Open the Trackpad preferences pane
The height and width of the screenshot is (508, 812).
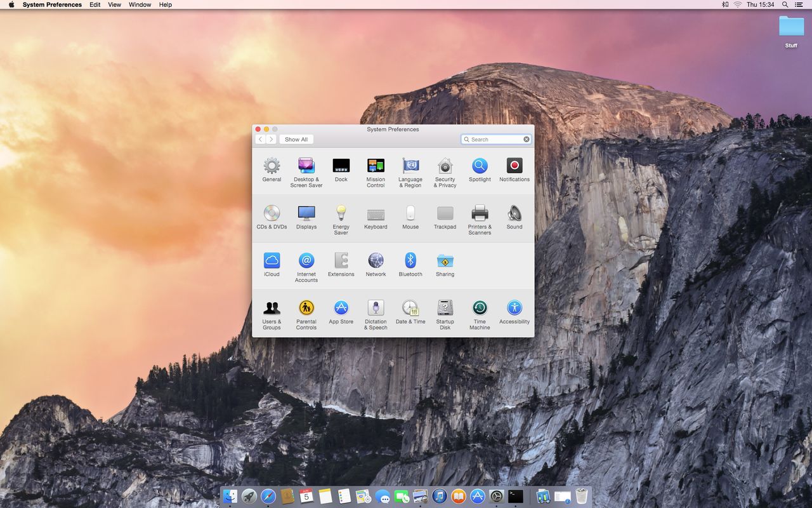[x=445, y=217]
